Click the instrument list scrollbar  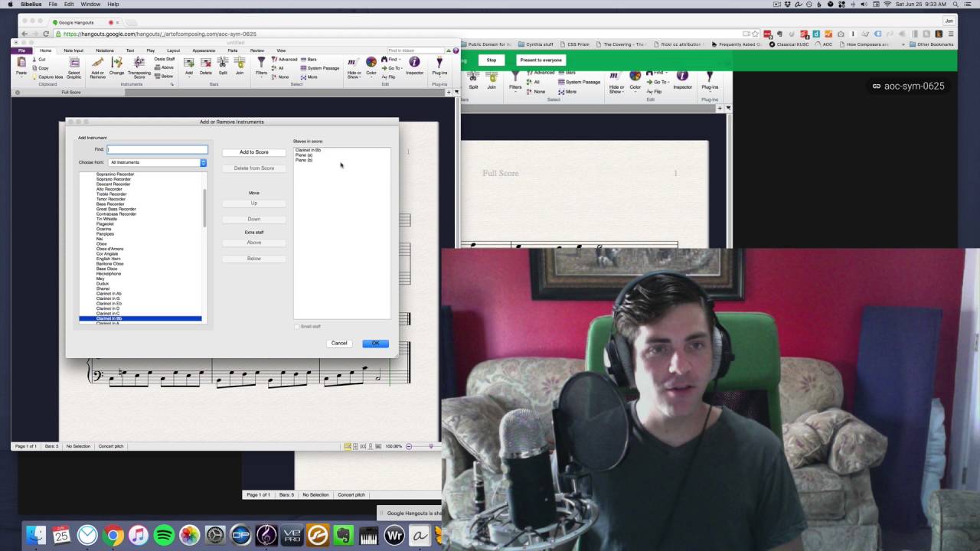204,207
